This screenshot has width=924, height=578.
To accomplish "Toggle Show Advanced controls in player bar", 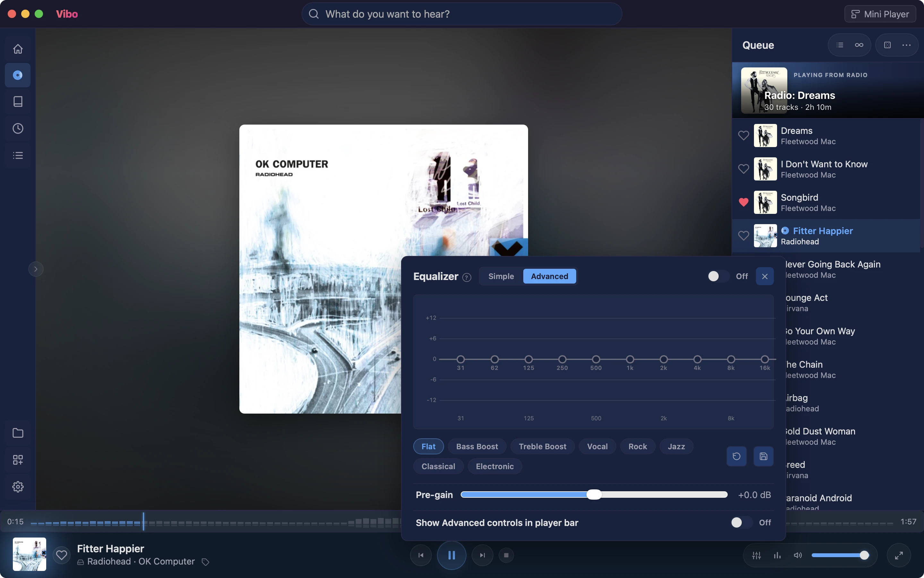I will click(741, 522).
